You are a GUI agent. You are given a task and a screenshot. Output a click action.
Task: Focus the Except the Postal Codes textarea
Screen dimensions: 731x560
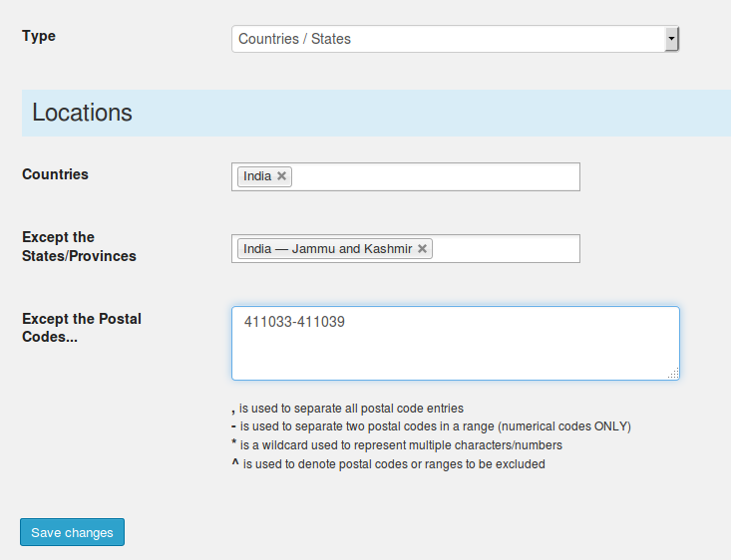pyautogui.click(x=456, y=344)
